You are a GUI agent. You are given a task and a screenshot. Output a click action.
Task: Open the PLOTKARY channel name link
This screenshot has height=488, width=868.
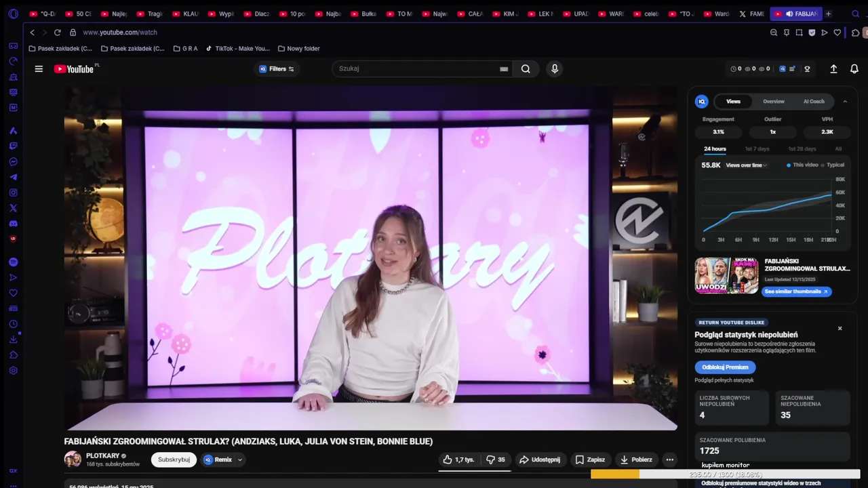coord(102,455)
